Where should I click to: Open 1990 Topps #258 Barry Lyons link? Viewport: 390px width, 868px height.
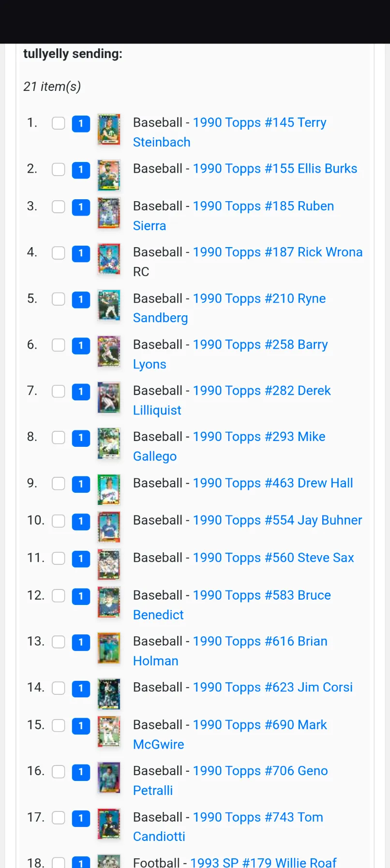tap(231, 354)
